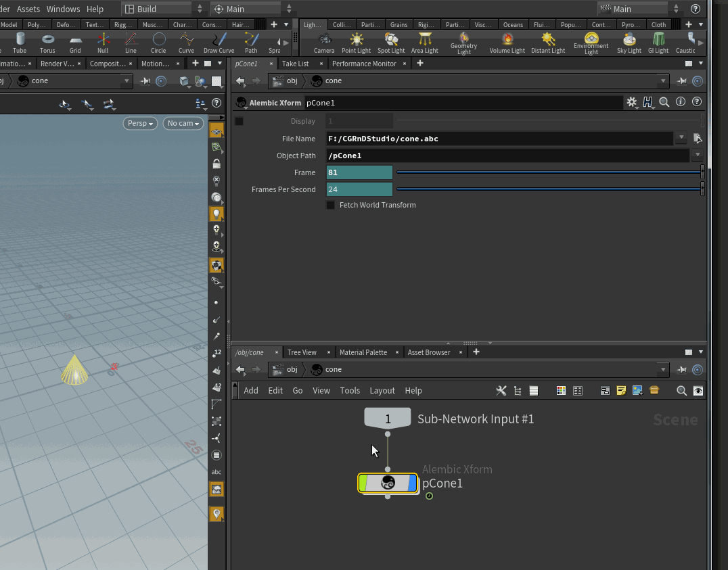Switch to the Take List tab
Screen dimensions: 728x570
click(298, 64)
